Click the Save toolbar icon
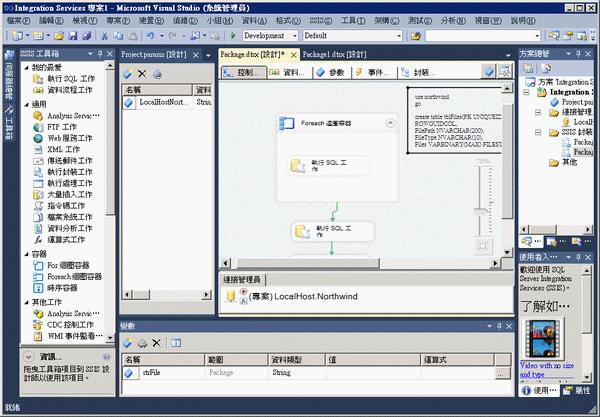The width and height of the screenshot is (600, 417). (72, 36)
